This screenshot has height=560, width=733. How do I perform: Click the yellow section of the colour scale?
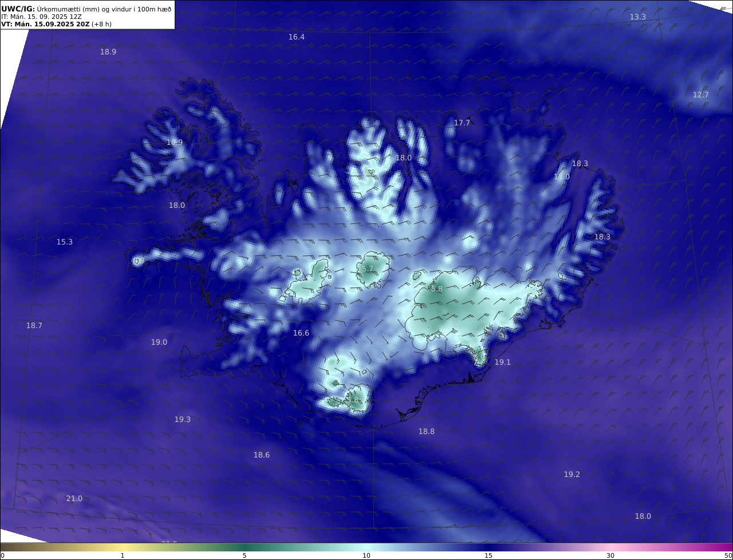pos(123,547)
